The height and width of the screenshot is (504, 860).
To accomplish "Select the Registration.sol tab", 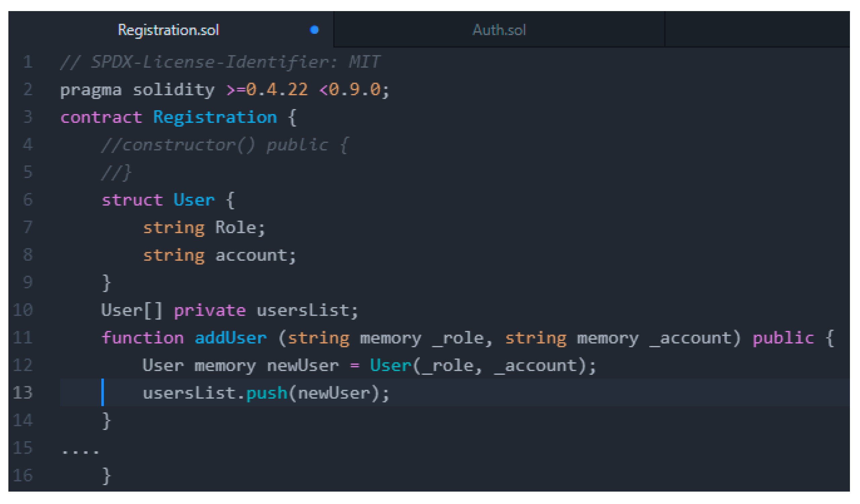I will click(168, 30).
